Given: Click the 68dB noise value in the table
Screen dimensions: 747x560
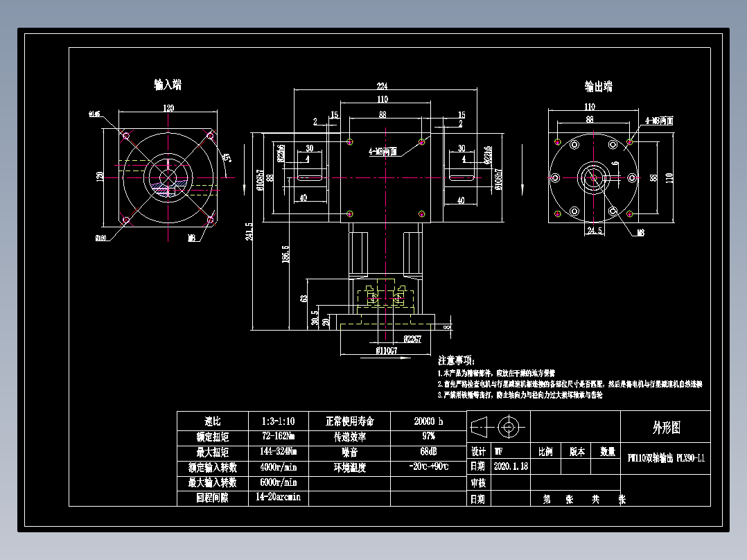Looking at the screenshot, I should point(428,449).
